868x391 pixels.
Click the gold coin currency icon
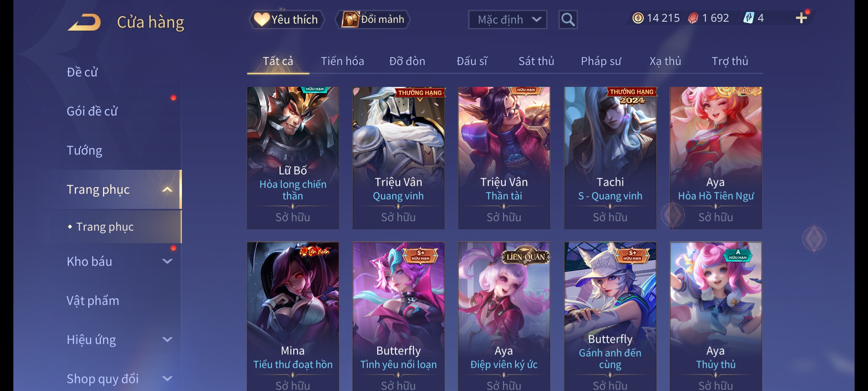click(638, 18)
